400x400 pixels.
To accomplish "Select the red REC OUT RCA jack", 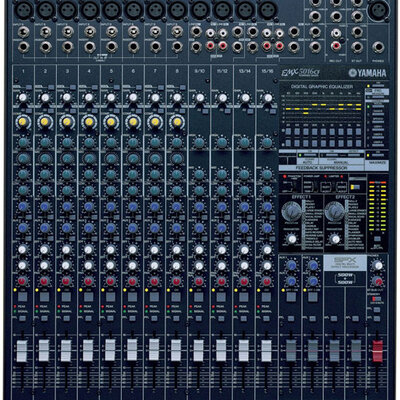I will [336, 46].
